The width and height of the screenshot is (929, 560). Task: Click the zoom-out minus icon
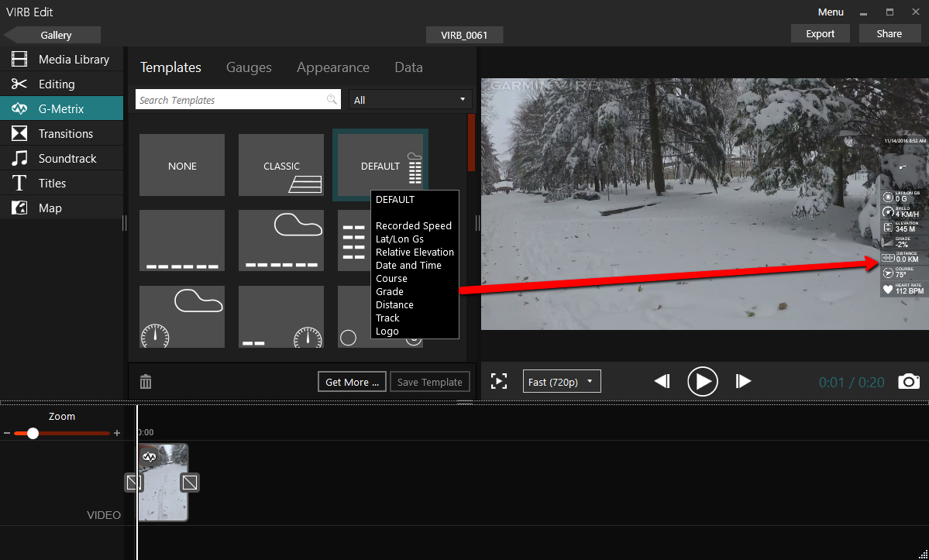point(7,433)
